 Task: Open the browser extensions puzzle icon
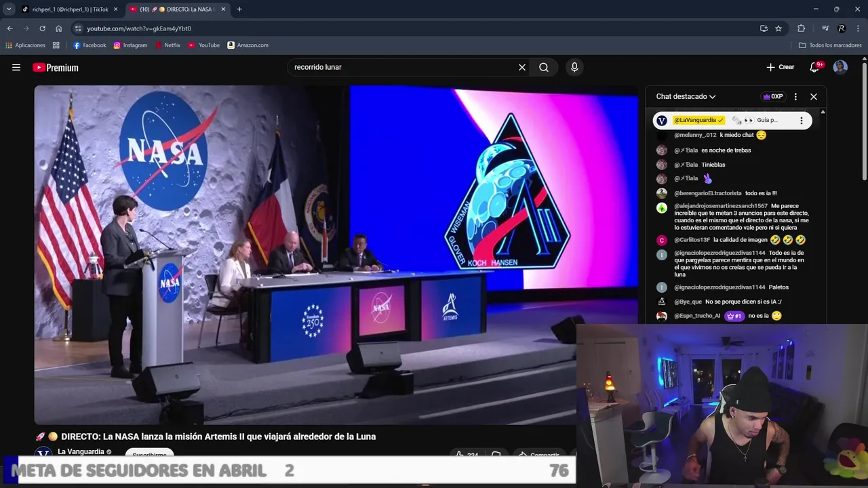(801, 28)
